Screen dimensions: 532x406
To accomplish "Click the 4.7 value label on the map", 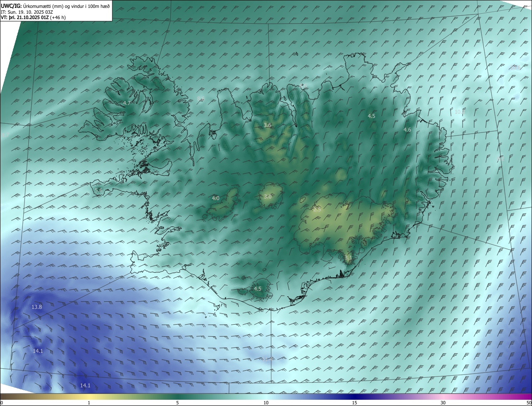I will click(127, 103).
